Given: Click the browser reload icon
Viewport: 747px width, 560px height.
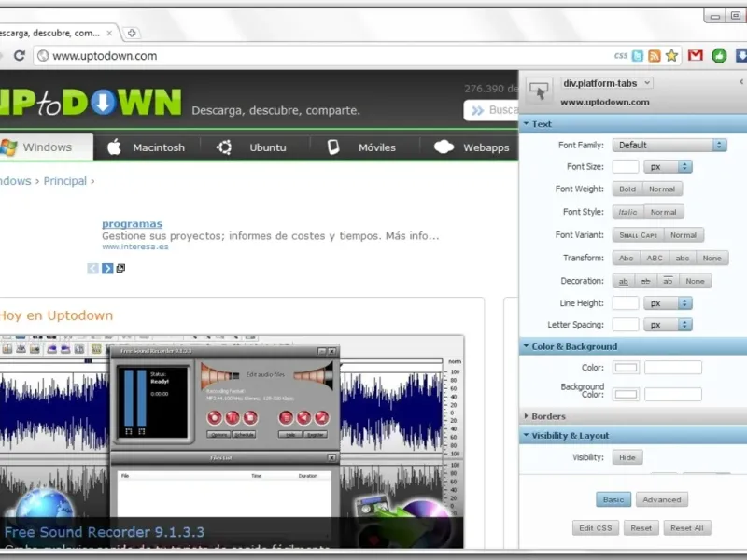Looking at the screenshot, I should point(19,56).
